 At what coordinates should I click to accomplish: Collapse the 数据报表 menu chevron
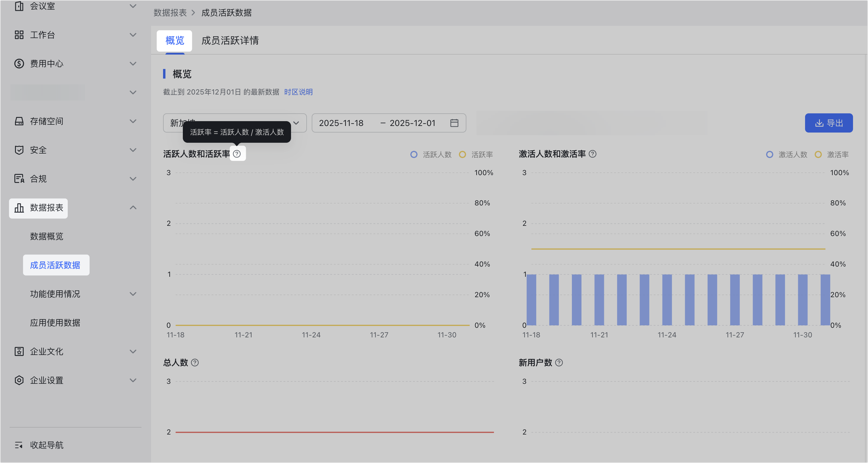coord(133,208)
